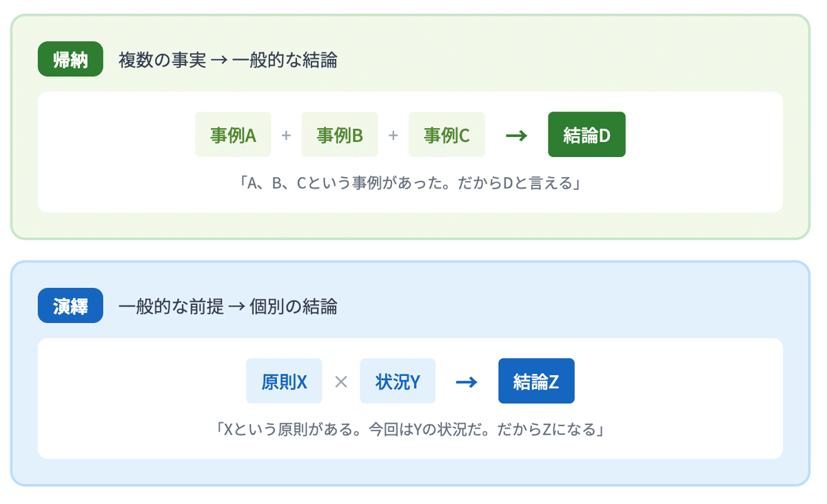This screenshot has height=504, width=827.
Task: Click the quote about 事例 A、B、C
Action: coord(410,184)
